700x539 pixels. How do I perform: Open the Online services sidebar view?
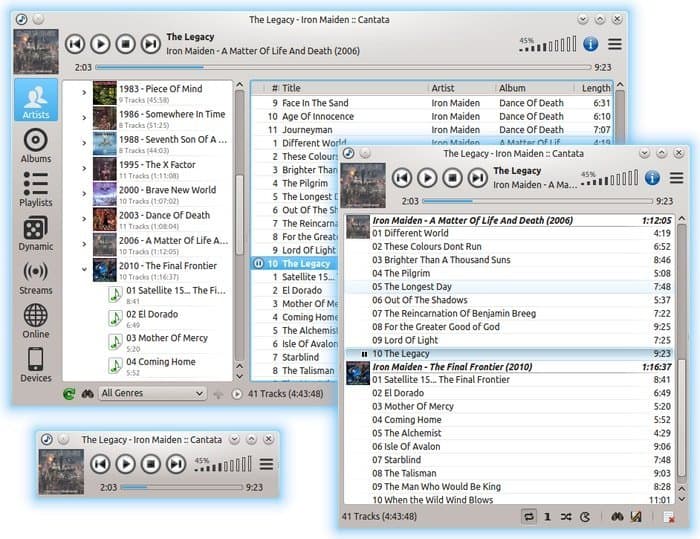click(x=36, y=321)
